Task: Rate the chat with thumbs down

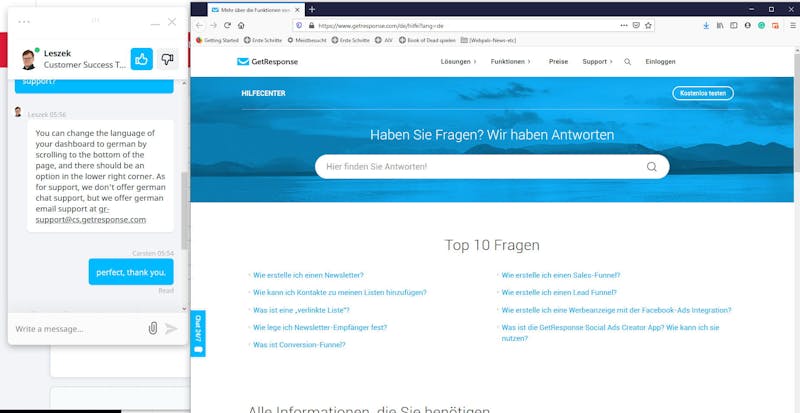Action: (x=167, y=59)
